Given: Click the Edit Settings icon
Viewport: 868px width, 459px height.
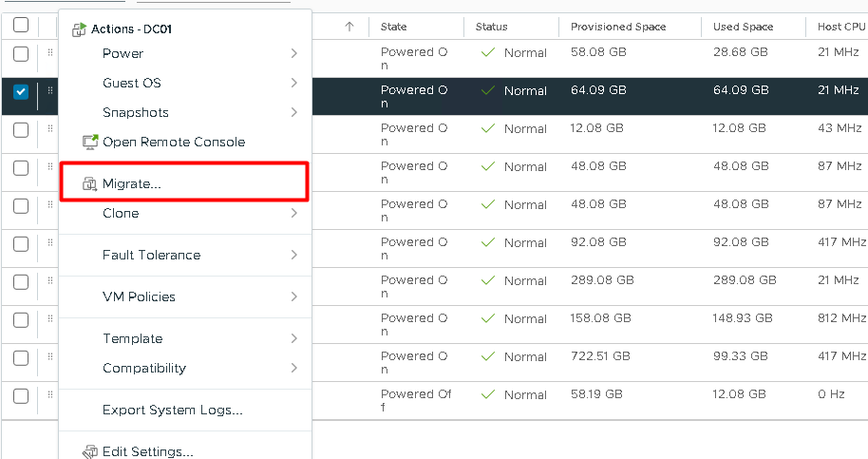Looking at the screenshot, I should coord(90,451).
